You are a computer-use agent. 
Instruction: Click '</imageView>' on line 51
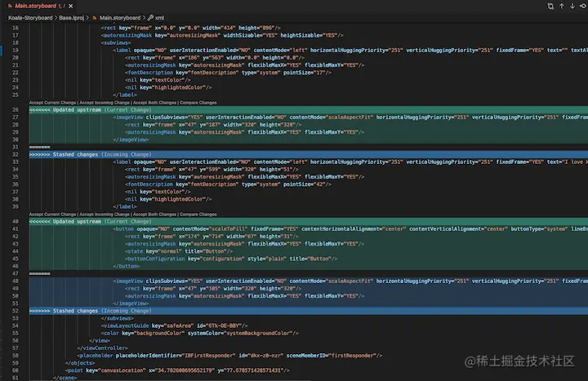click(x=131, y=303)
